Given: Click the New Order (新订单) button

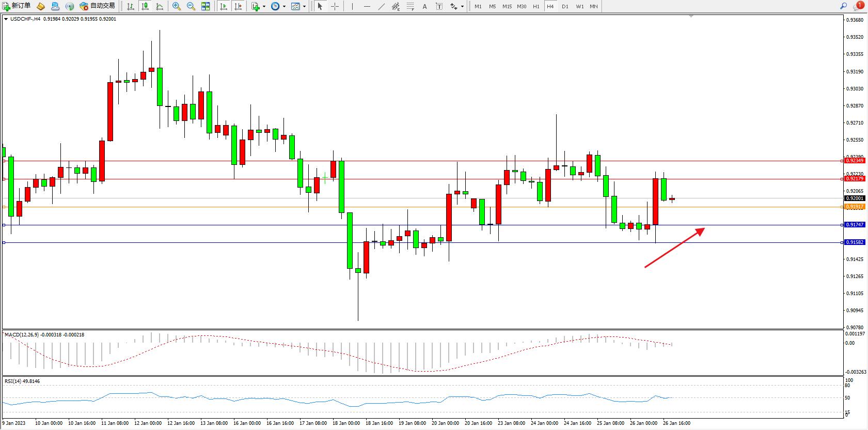Looking at the screenshot, I should pyautogui.click(x=17, y=6).
